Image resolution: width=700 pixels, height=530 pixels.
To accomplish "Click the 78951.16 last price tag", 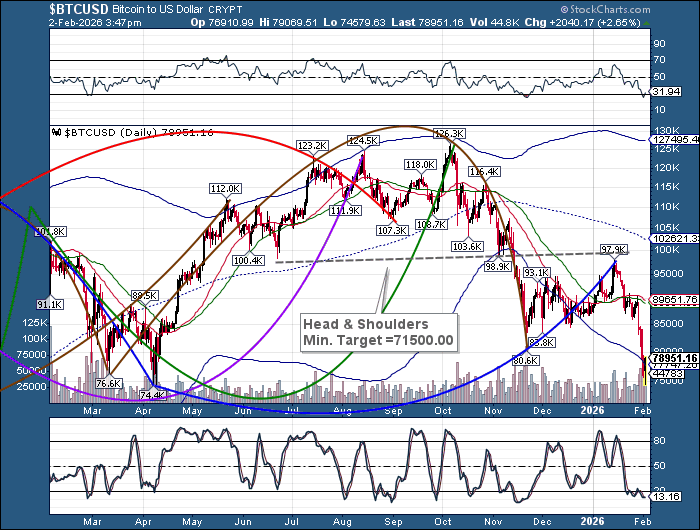I will point(672,357).
